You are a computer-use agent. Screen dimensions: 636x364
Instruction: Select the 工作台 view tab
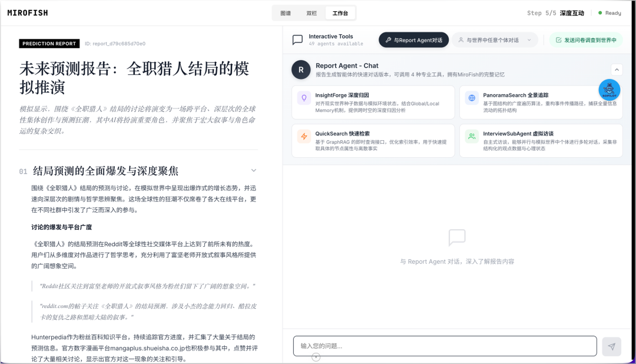[x=340, y=13]
